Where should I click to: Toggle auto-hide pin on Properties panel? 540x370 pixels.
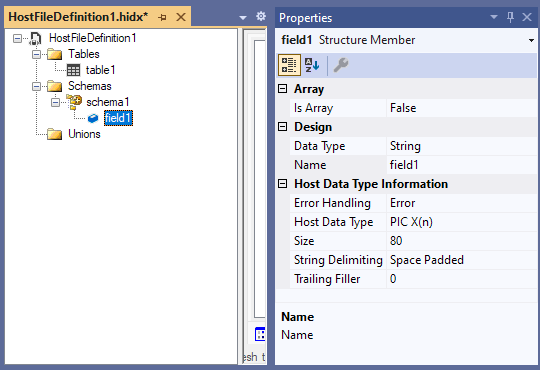pyautogui.click(x=510, y=17)
